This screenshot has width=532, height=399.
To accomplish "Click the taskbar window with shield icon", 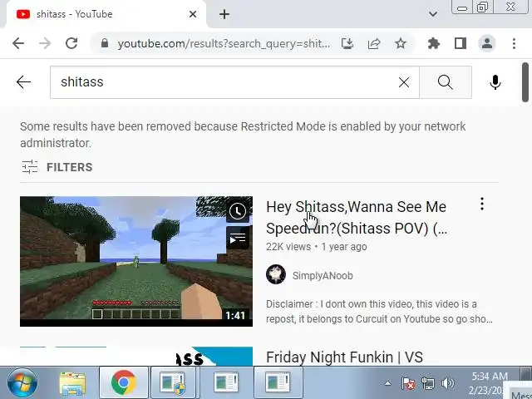I will click(174, 382).
